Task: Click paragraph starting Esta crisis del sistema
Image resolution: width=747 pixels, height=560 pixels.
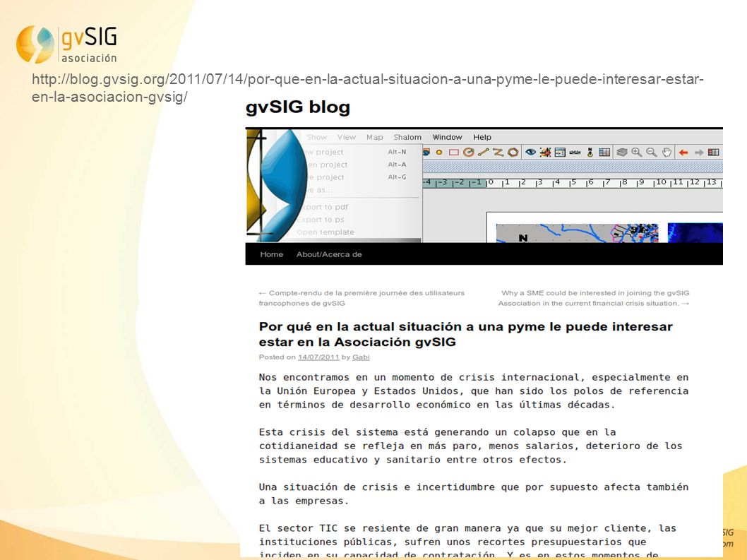Action: point(471,446)
